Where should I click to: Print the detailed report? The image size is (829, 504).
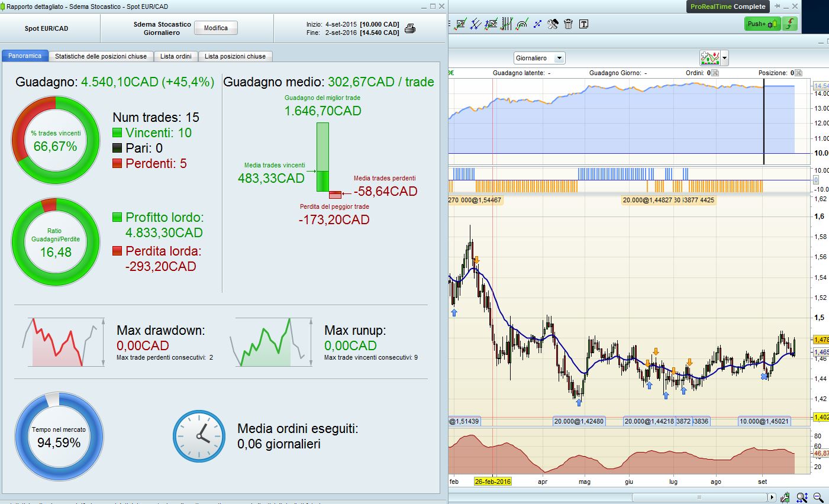(410, 28)
